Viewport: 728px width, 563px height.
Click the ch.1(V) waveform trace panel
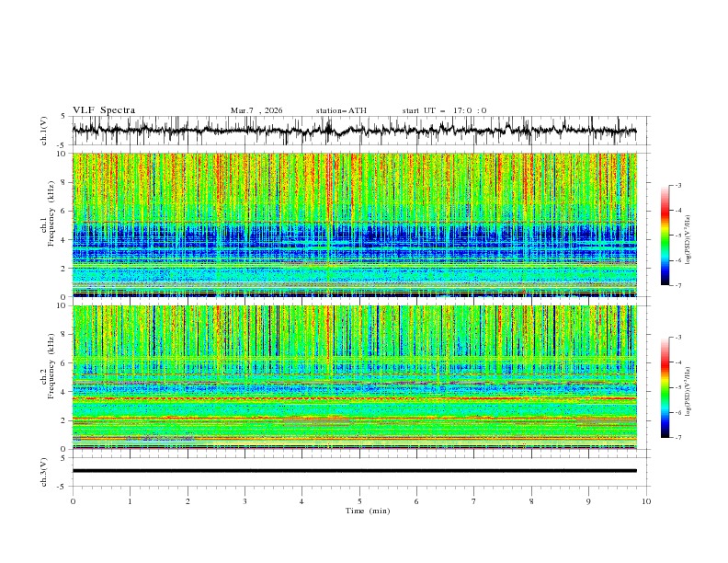click(x=361, y=131)
